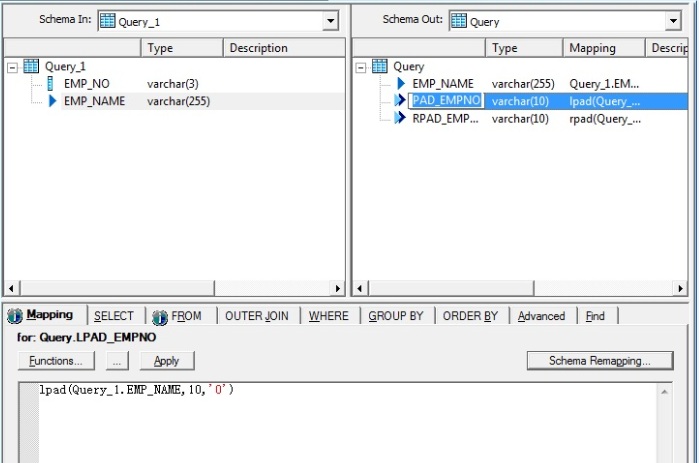
Task: Click the EMP_NO column icon in Schema In
Action: (50, 83)
